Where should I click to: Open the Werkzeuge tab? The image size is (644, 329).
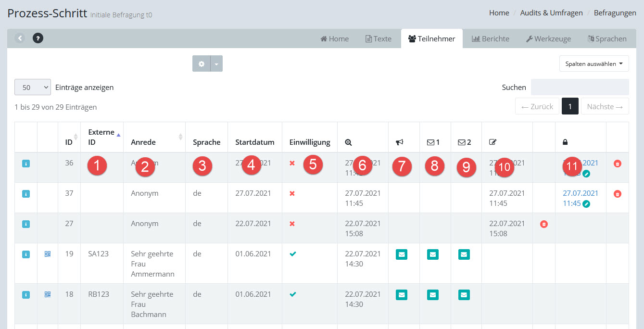click(x=548, y=39)
